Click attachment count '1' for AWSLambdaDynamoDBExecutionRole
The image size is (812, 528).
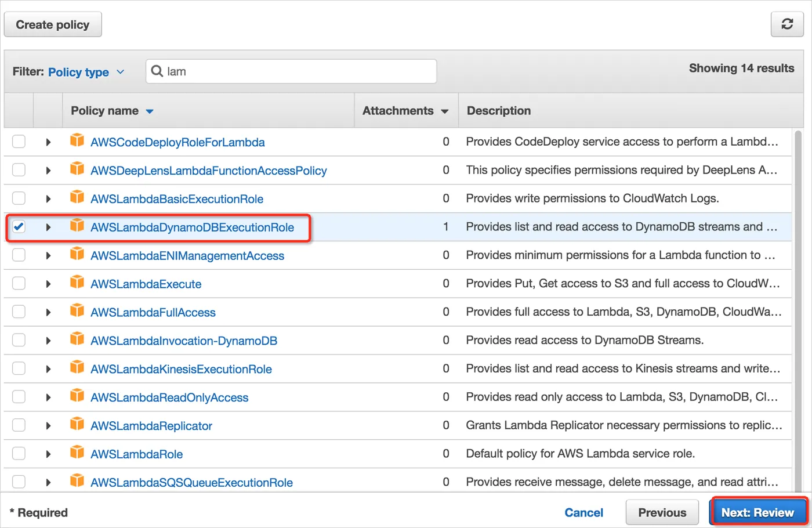[x=445, y=227]
